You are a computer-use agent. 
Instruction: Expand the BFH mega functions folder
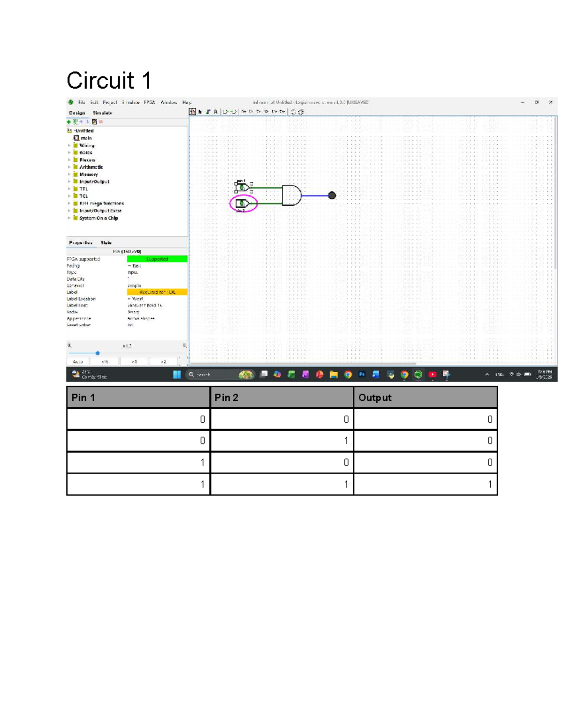point(69,203)
